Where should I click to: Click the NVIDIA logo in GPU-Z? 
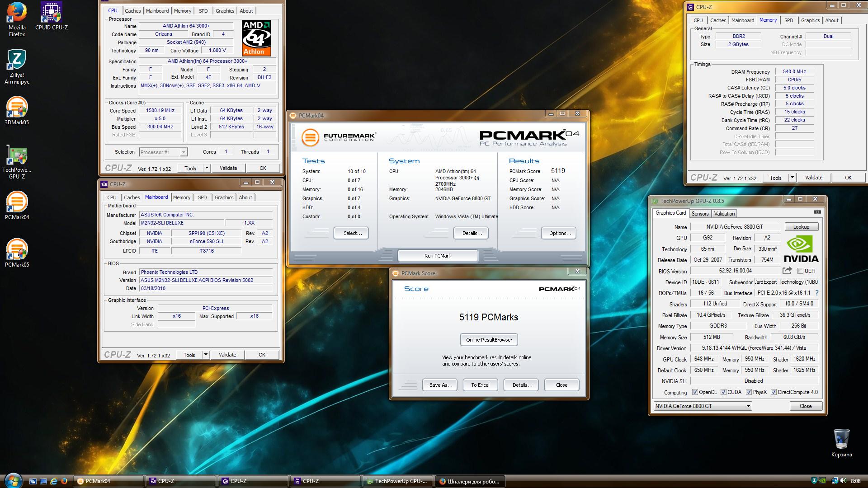pos(801,249)
